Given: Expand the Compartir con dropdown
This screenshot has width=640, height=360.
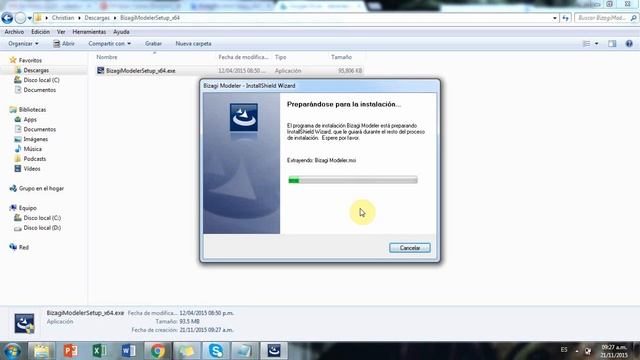Looking at the screenshot, I should click(x=109, y=43).
